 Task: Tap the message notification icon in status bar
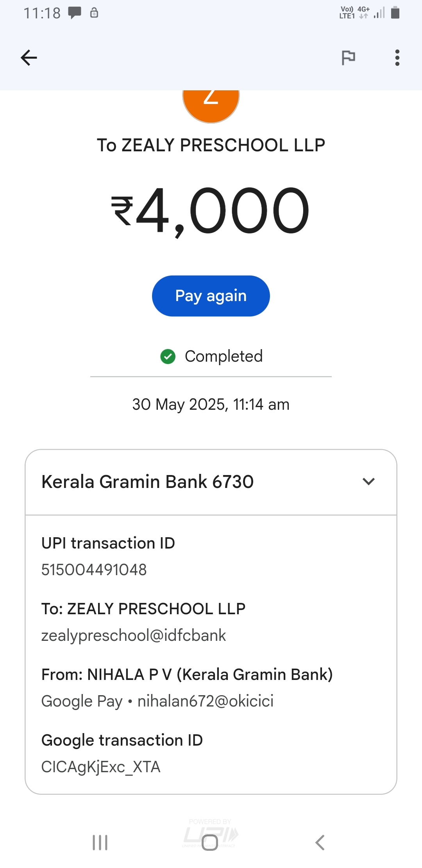75,13
